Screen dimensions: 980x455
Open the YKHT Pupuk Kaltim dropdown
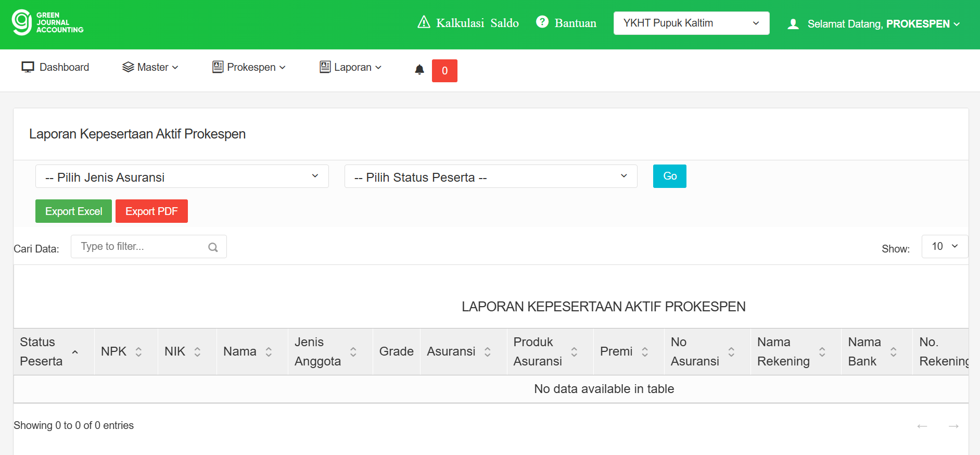tap(691, 23)
